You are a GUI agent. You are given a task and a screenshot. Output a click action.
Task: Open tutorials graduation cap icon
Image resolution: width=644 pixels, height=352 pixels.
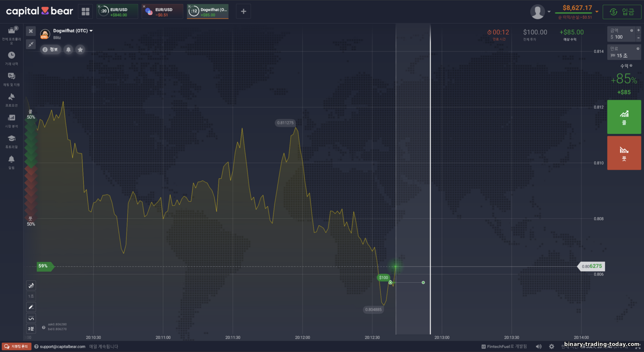(12, 139)
